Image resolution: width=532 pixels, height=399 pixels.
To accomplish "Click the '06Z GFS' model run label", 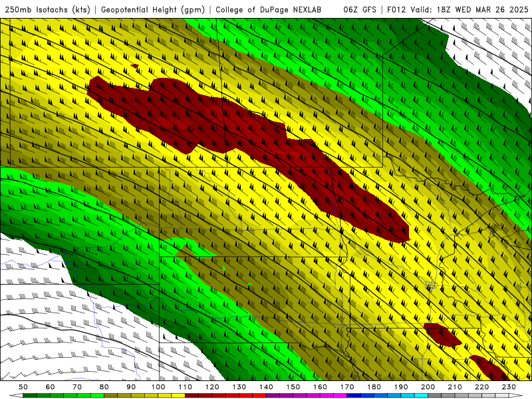I will [360, 10].
